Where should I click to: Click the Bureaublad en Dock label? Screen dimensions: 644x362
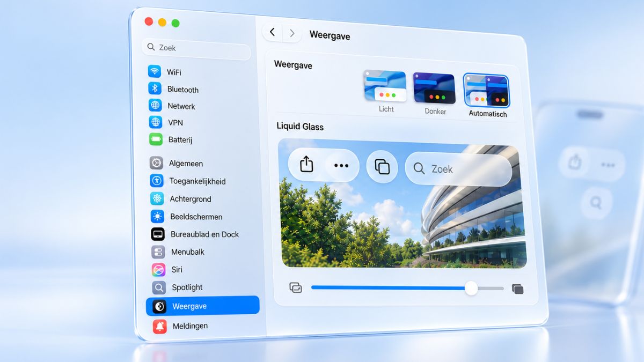pyautogui.click(x=204, y=234)
